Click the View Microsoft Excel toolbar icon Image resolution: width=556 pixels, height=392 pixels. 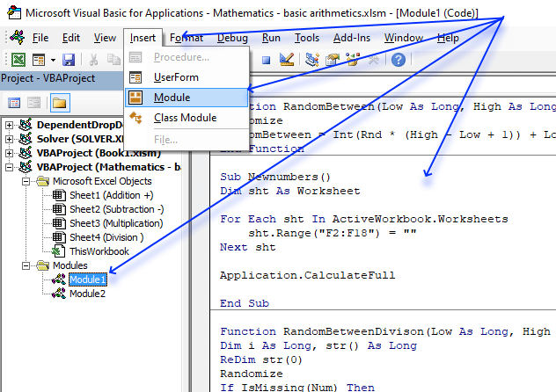(18, 59)
